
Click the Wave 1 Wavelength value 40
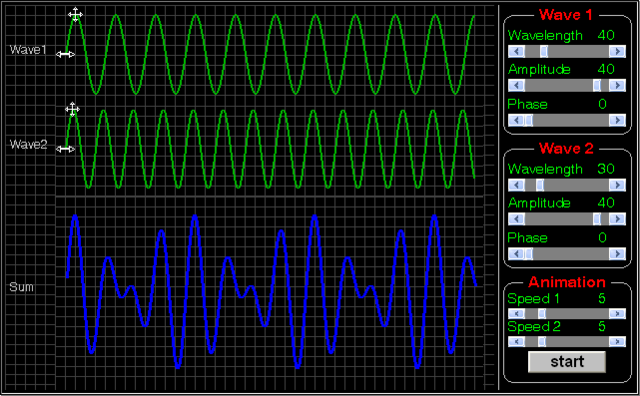click(x=606, y=35)
